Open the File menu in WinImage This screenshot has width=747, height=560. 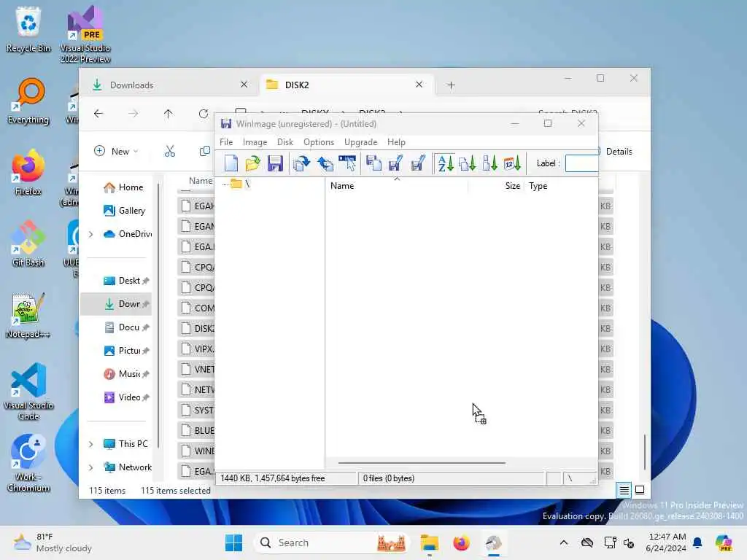coord(226,142)
